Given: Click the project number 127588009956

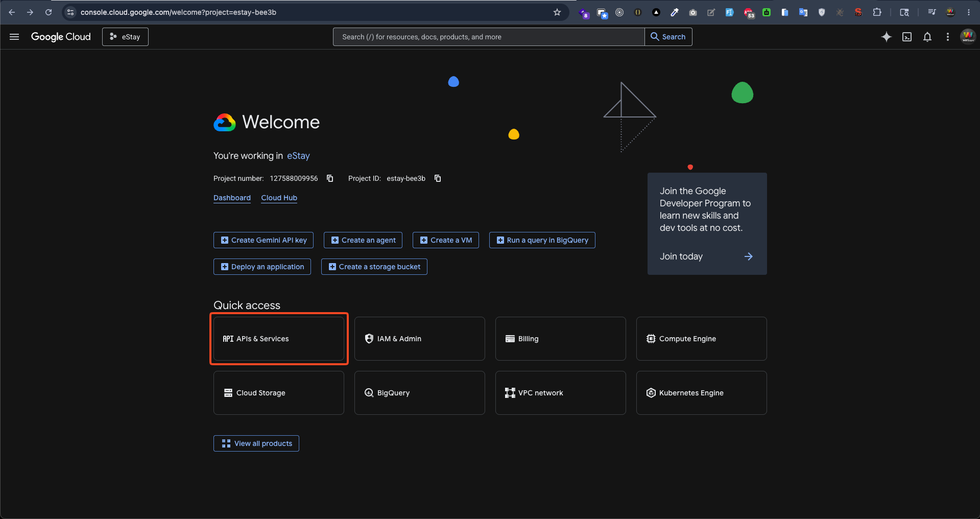Looking at the screenshot, I should (x=294, y=178).
